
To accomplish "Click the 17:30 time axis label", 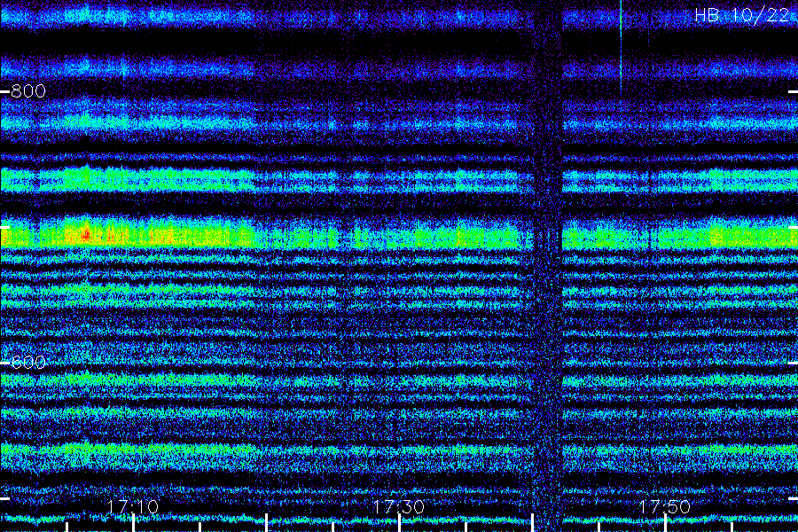I will 399,506.
